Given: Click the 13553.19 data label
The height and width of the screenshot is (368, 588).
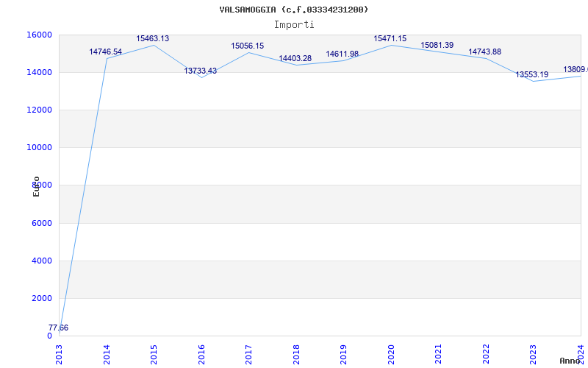Looking at the screenshot, I should pyautogui.click(x=531, y=75).
